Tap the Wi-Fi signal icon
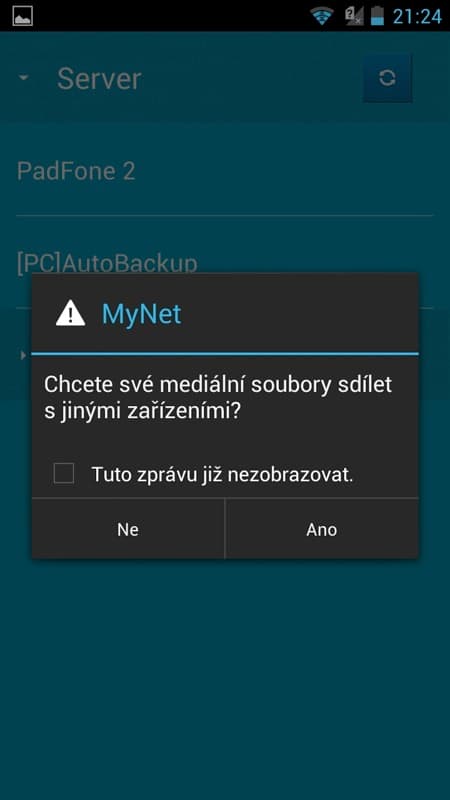The image size is (450, 800). (x=321, y=16)
